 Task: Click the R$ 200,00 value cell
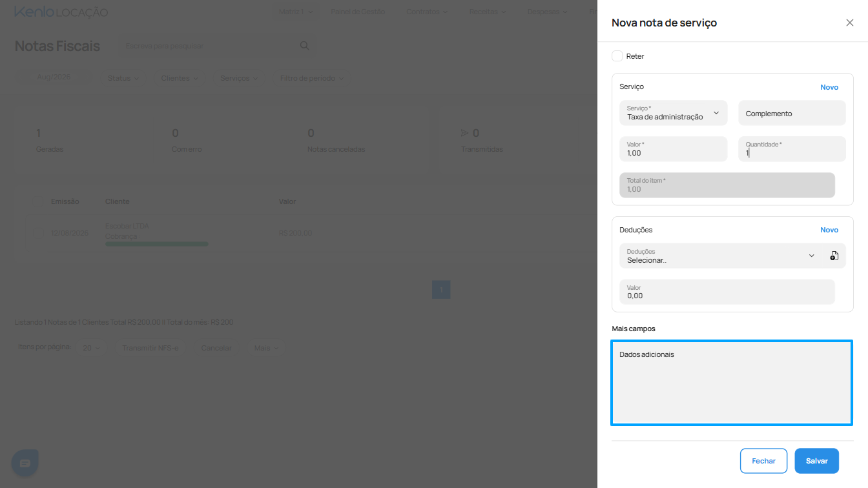click(295, 233)
